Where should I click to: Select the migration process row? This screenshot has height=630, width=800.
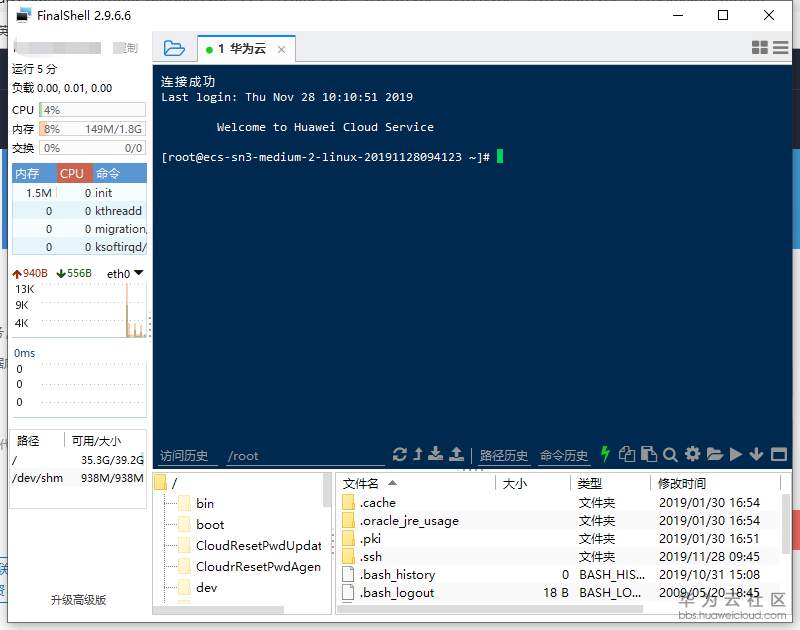80,229
